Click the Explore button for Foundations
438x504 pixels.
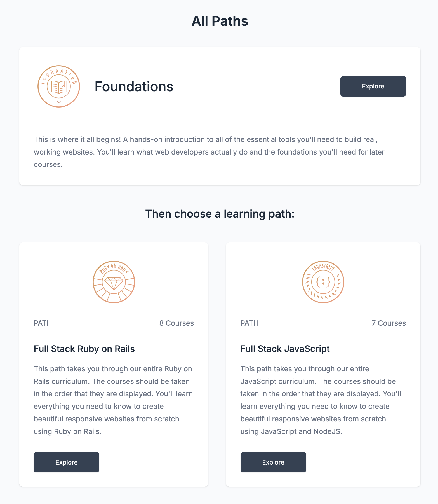(x=373, y=86)
